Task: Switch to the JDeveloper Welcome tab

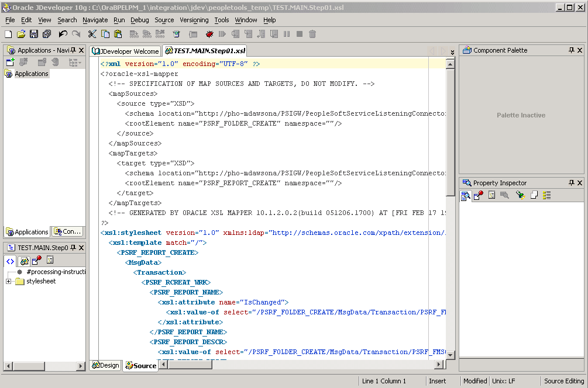Action: pos(125,51)
